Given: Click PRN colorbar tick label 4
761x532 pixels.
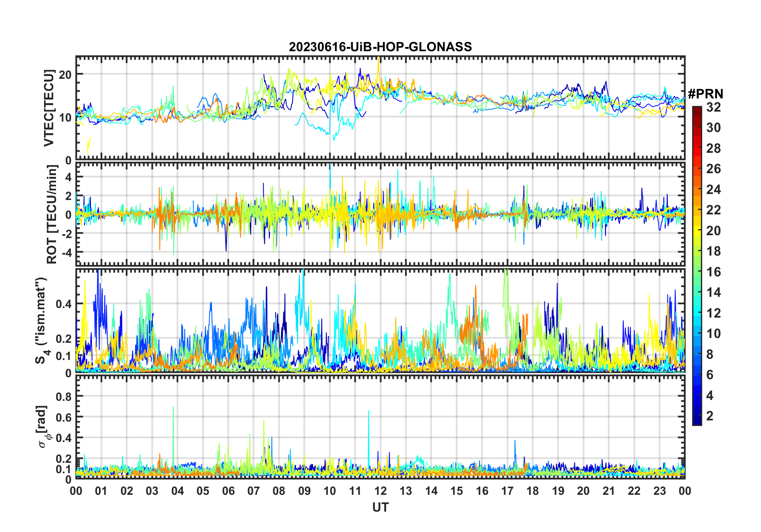Looking at the screenshot, I should [710, 396].
